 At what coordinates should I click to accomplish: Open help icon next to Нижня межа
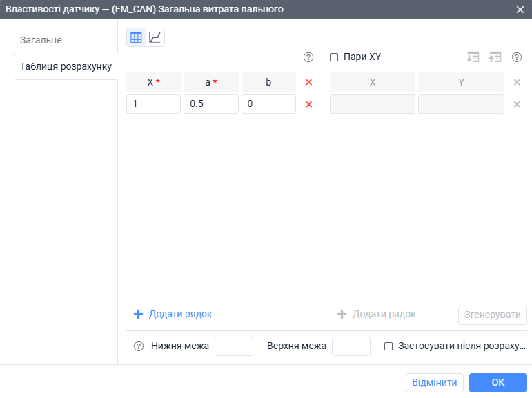[139, 346]
